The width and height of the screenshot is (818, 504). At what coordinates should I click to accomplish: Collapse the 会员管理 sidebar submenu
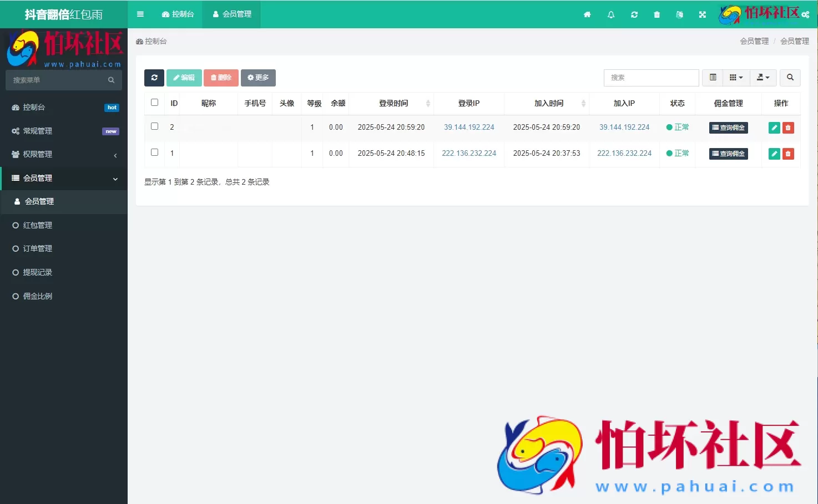point(64,178)
